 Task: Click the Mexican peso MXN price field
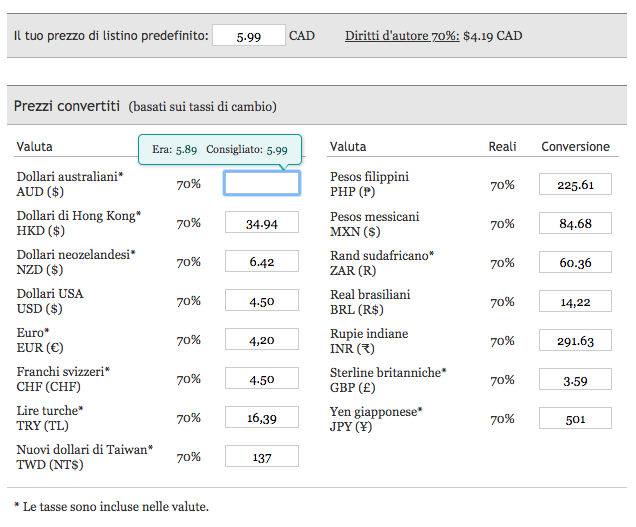point(574,223)
